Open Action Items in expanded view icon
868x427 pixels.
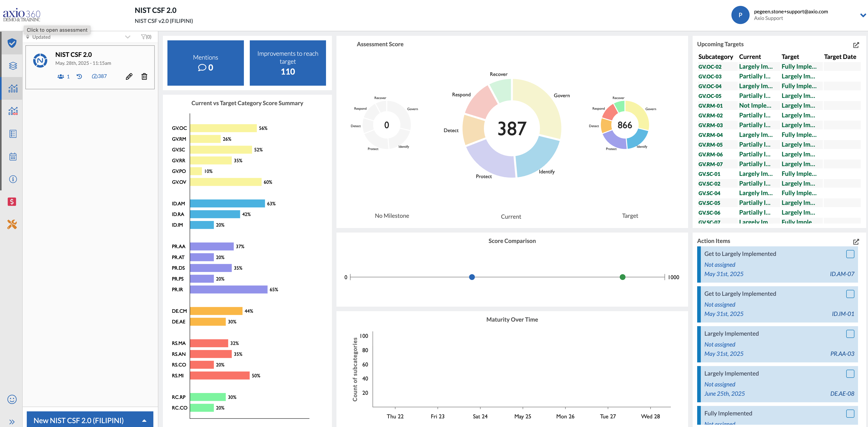coord(856,241)
